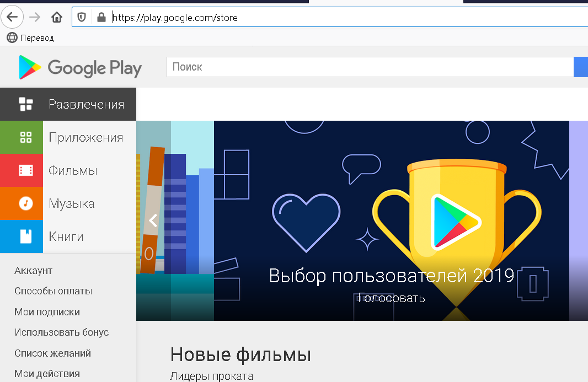Show site security padlock info
Image resolution: width=588 pixels, height=382 pixels.
click(x=101, y=17)
